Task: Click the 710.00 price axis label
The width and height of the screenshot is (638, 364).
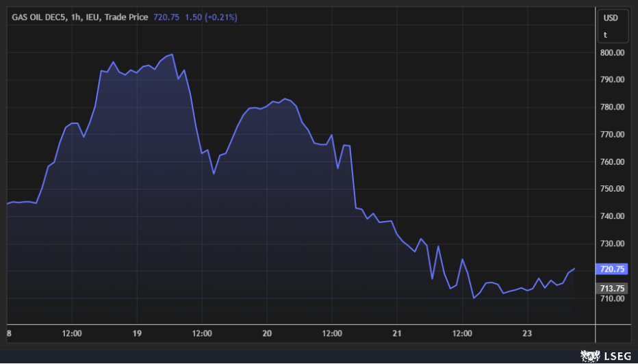Action: pos(611,299)
